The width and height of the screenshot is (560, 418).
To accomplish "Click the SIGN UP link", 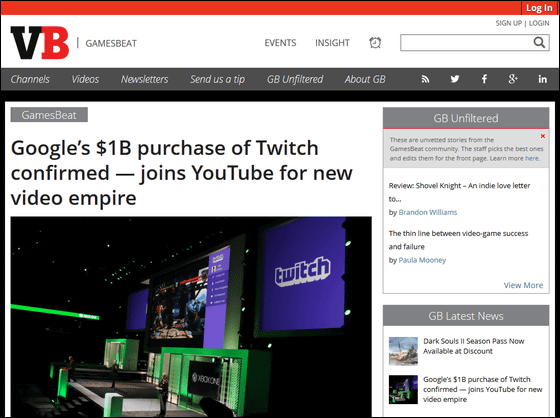I will (509, 23).
